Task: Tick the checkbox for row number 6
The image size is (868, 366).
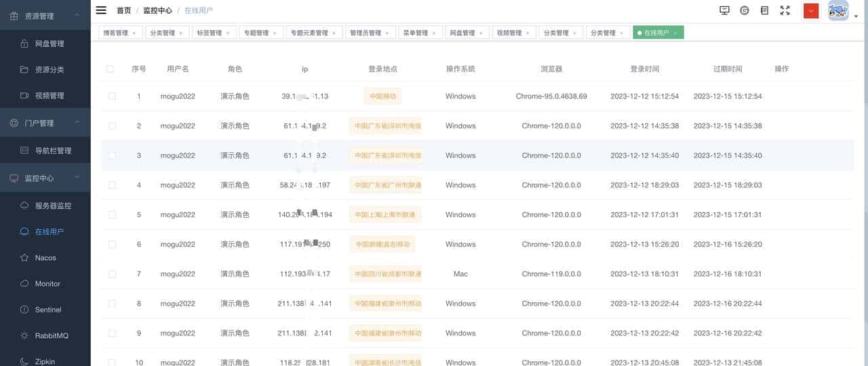Action: (112, 244)
